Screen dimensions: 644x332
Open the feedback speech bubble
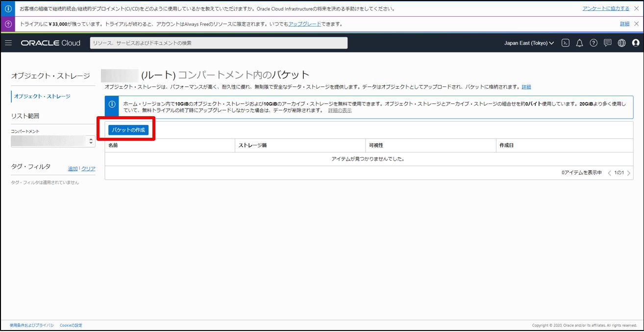pyautogui.click(x=607, y=43)
